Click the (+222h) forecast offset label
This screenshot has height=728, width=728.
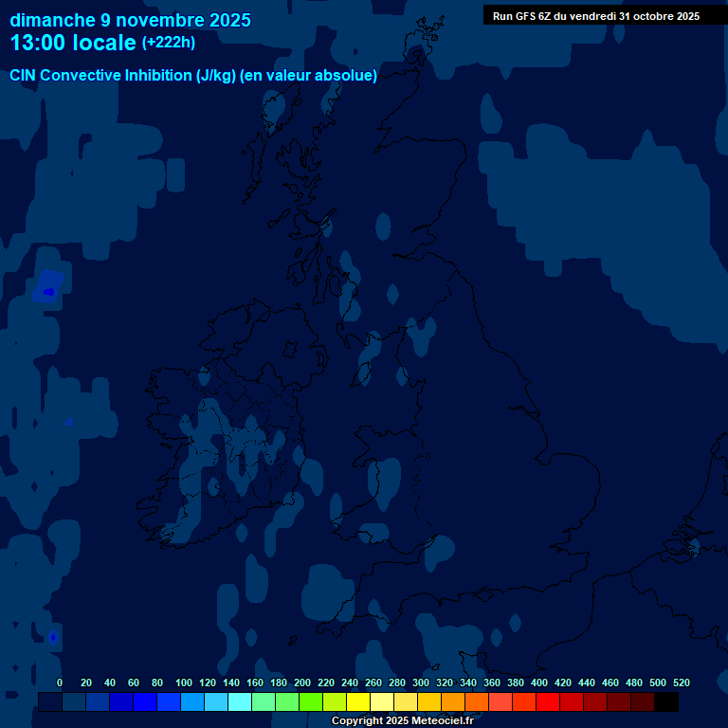(x=169, y=43)
